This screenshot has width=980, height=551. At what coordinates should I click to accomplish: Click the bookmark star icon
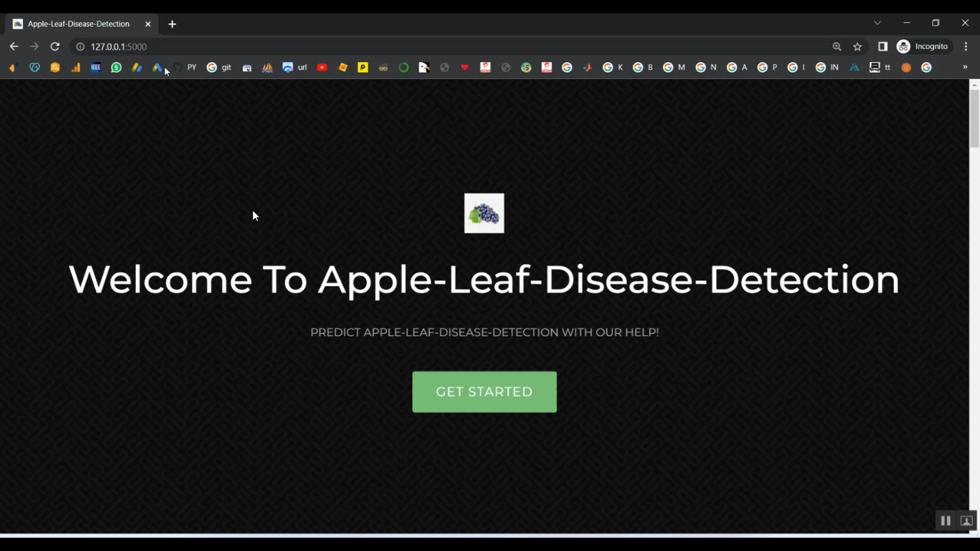(x=857, y=46)
